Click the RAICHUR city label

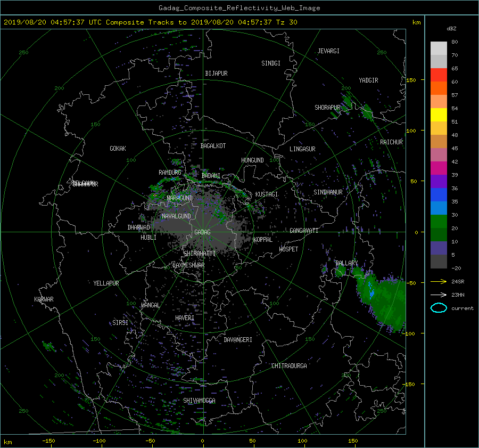click(x=391, y=142)
